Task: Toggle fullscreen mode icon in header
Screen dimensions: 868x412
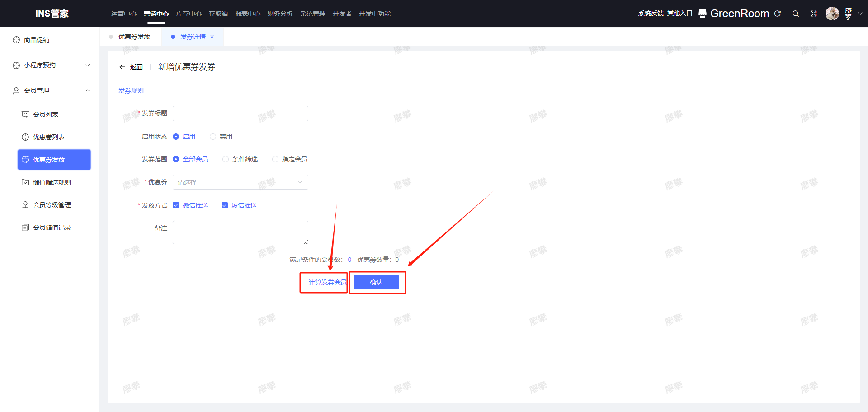Action: click(x=813, y=14)
